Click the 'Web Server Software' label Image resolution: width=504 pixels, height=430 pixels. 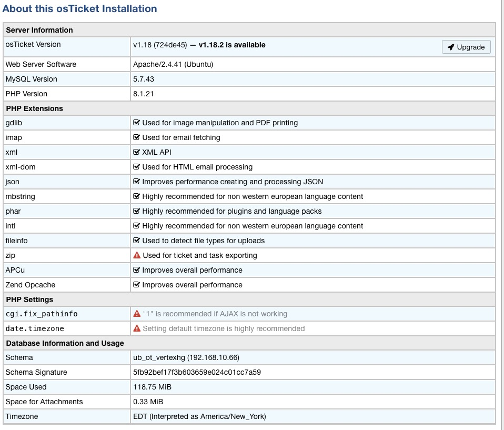click(41, 64)
